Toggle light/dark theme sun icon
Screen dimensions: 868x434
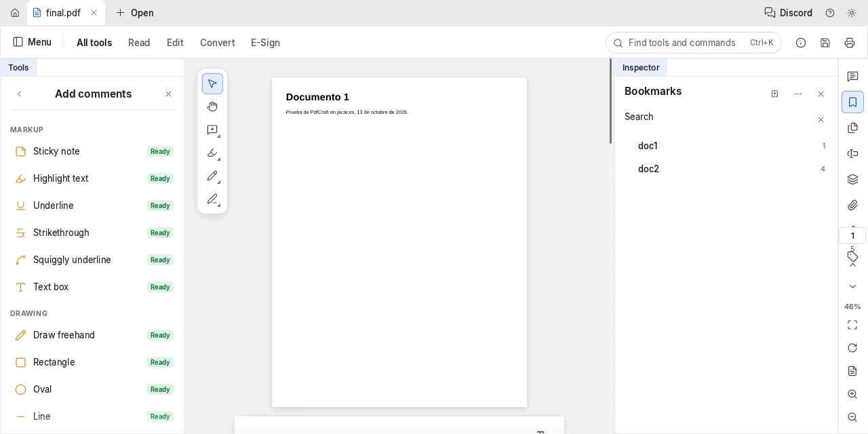coord(852,13)
